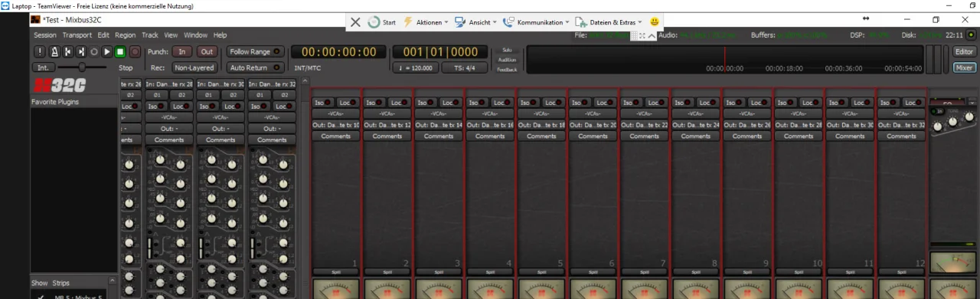
Task: Toggle Feedback indicator
Action: [507, 69]
